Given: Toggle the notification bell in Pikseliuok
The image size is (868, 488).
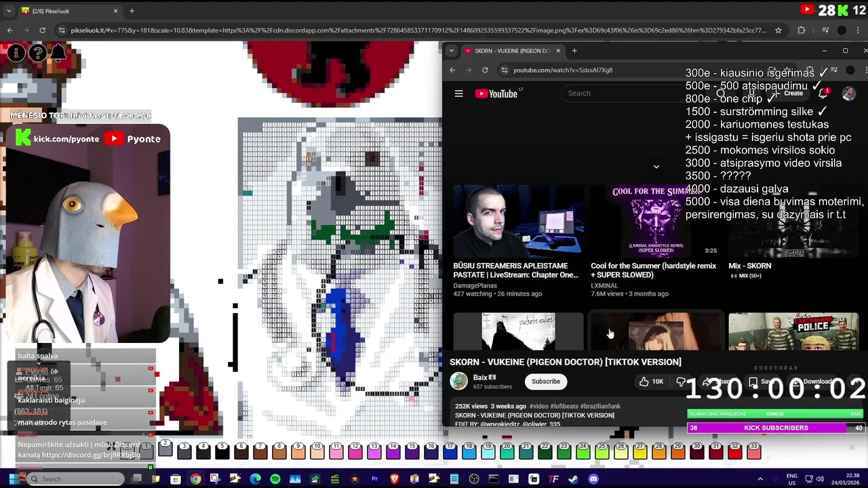Looking at the screenshot, I should tap(59, 53).
